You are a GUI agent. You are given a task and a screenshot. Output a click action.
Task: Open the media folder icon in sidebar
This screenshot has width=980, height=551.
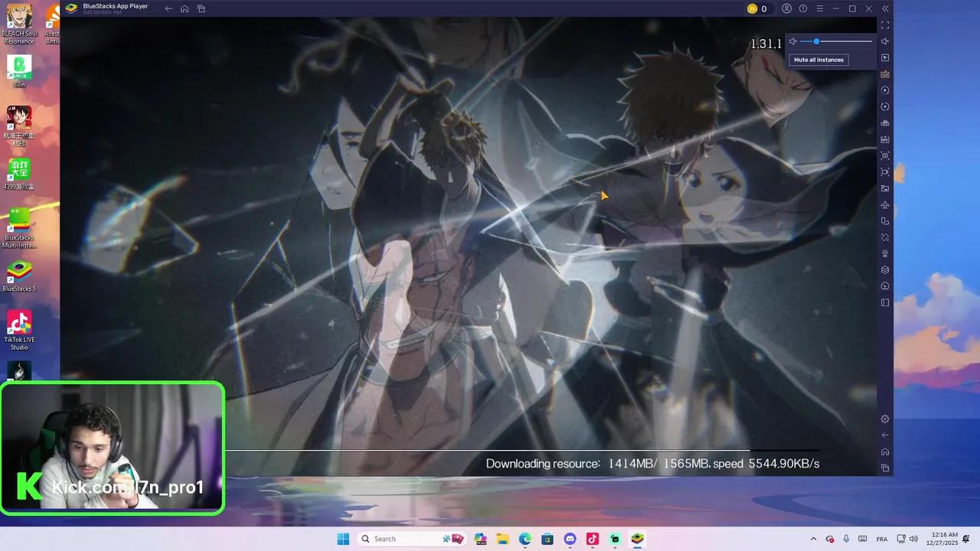885,188
